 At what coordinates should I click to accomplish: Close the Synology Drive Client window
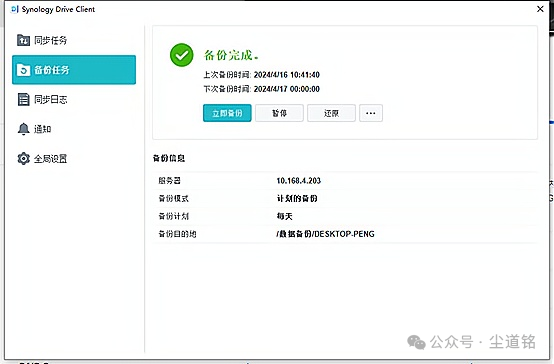pyautogui.click(x=540, y=9)
